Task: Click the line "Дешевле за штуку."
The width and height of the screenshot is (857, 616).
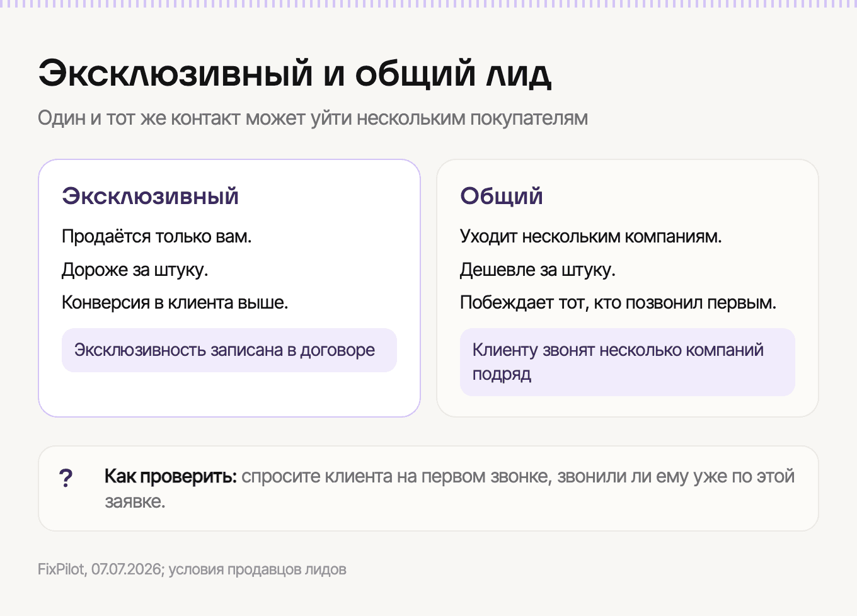Action: tap(538, 270)
